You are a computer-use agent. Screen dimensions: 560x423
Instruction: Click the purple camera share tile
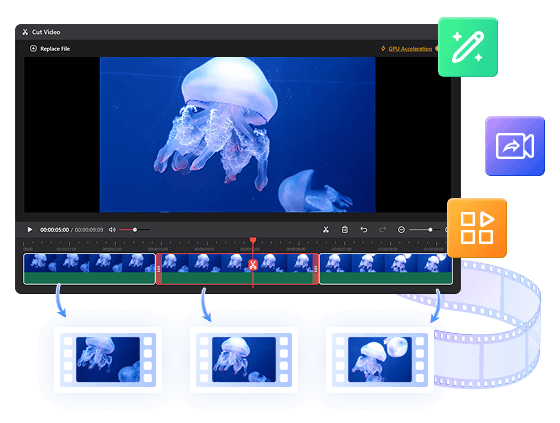[x=515, y=146]
